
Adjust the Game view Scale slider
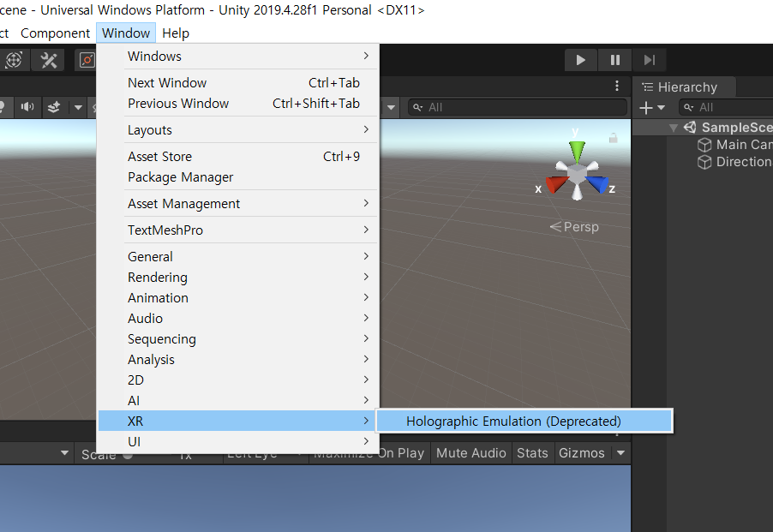pyautogui.click(x=128, y=455)
